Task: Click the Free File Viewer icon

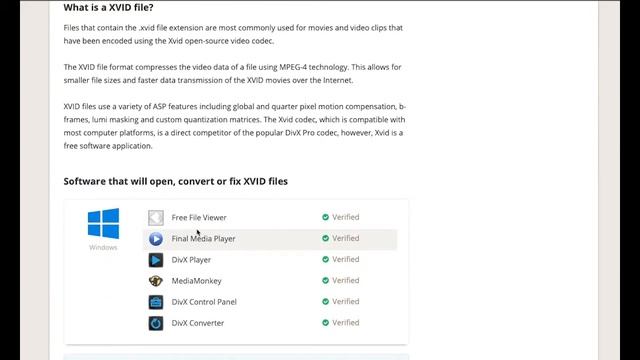Action: click(156, 218)
